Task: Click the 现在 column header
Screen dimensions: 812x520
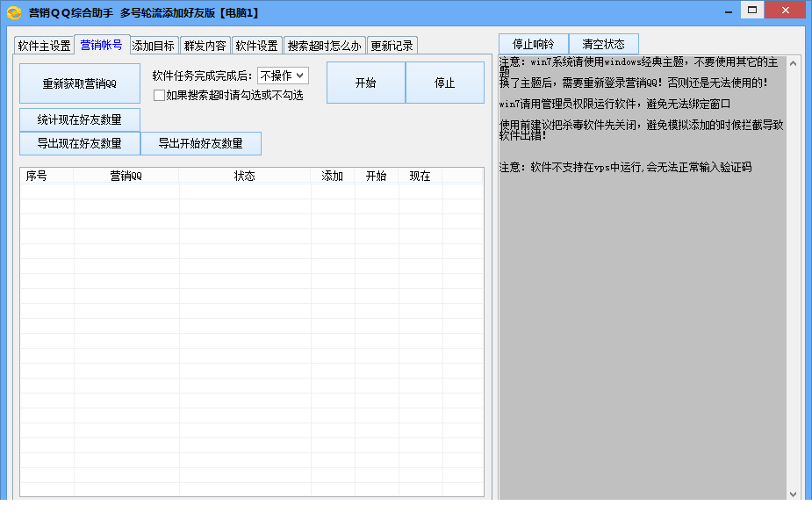Action: [420, 176]
